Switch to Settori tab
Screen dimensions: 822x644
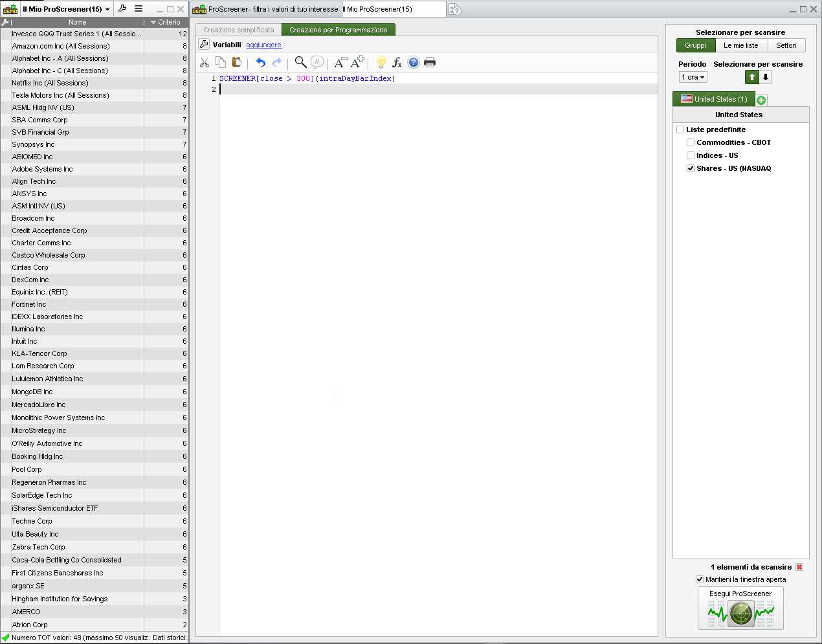(786, 45)
